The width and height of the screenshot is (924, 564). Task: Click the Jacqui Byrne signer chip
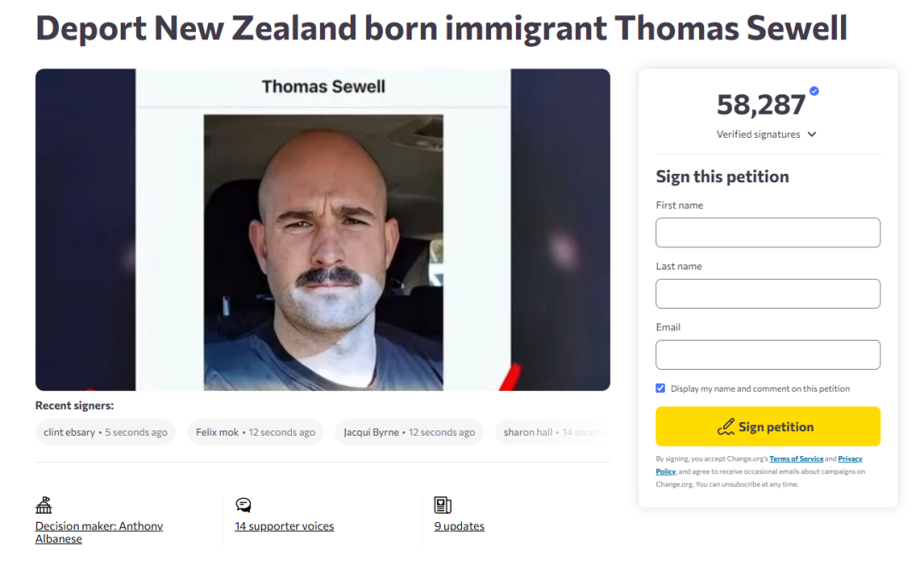tap(409, 432)
